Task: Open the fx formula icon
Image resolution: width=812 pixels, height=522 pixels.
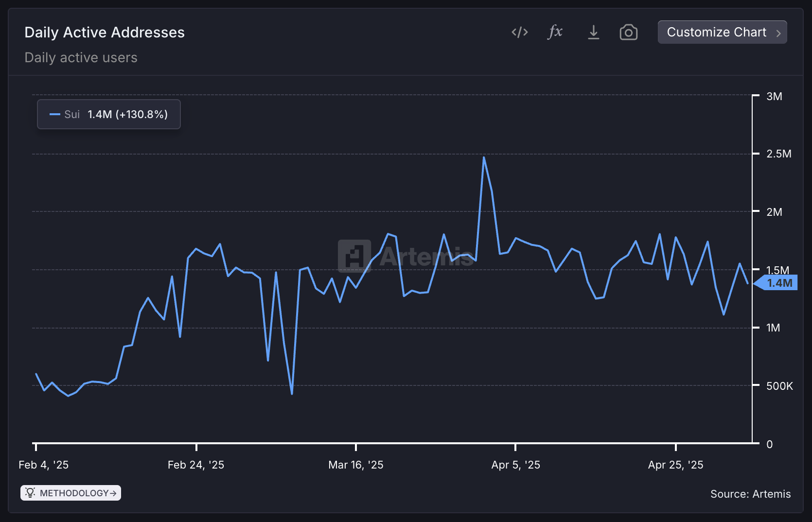Action: click(x=555, y=32)
